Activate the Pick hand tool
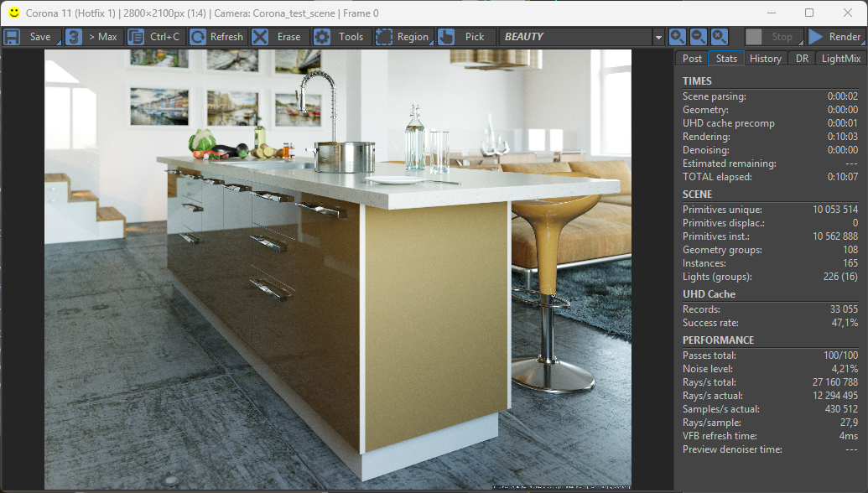Viewport: 868px width, 493px height. pyautogui.click(x=464, y=37)
